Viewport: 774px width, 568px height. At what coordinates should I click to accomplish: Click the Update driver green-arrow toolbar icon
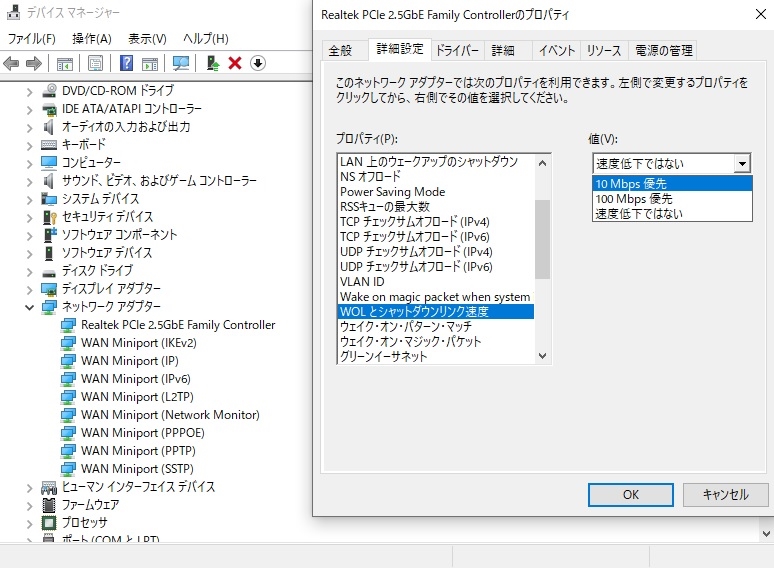pos(213,63)
